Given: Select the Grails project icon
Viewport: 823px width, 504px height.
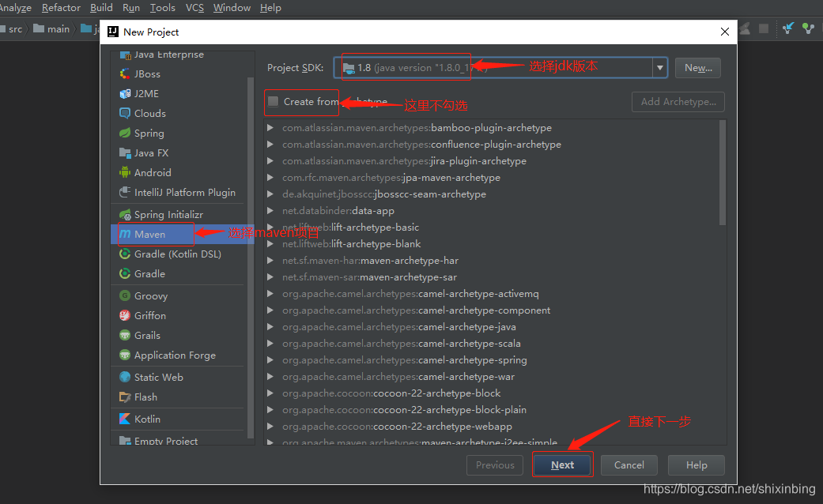Looking at the screenshot, I should tap(125, 335).
